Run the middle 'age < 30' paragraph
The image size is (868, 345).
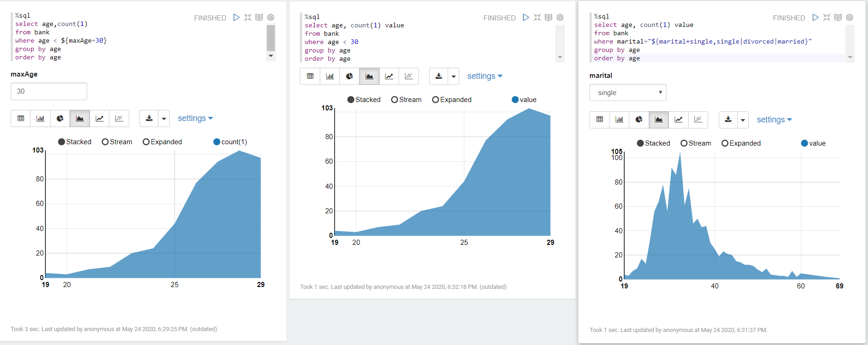click(526, 18)
